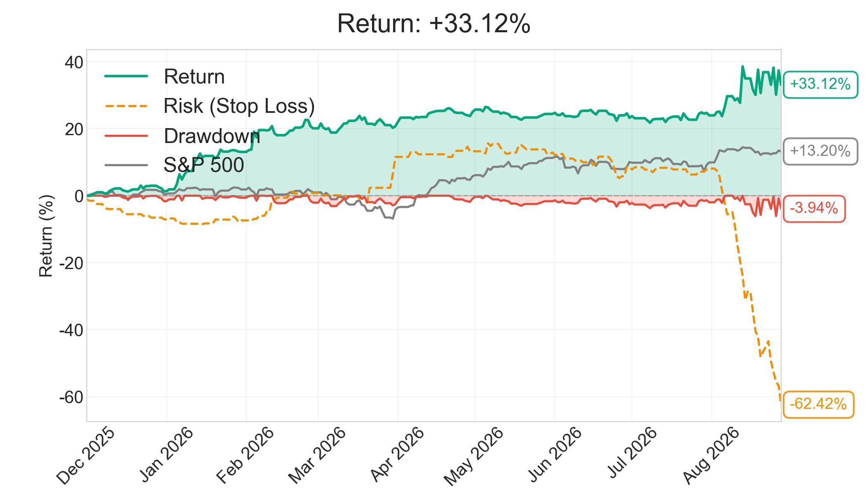
Task: Click the 40 y-axis tick label
Action: pyautogui.click(x=74, y=62)
